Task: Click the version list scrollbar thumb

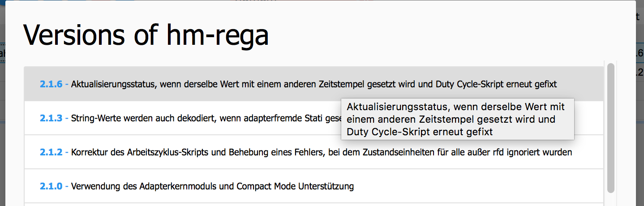Action: tap(610, 128)
